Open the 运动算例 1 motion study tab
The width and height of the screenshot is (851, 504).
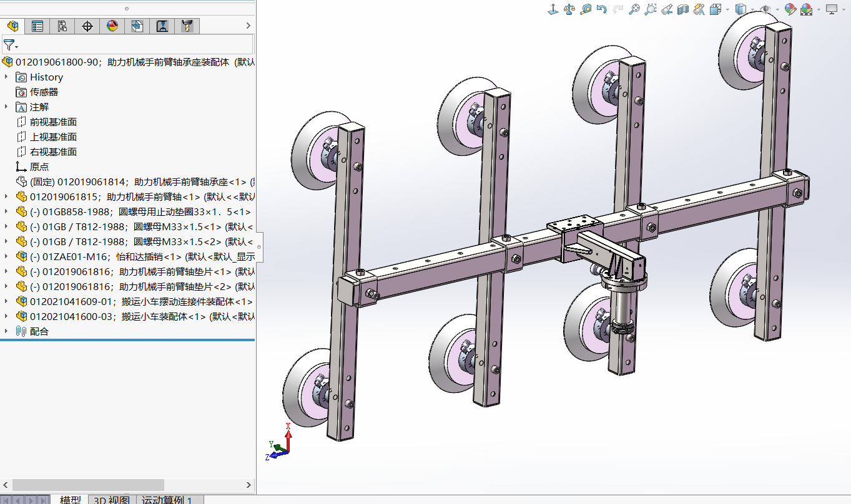[x=171, y=500]
